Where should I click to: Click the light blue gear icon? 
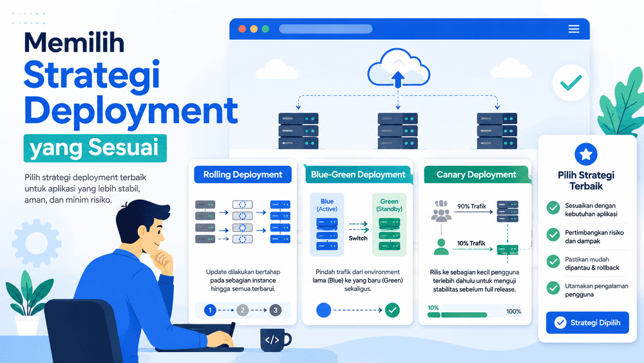click(37, 243)
